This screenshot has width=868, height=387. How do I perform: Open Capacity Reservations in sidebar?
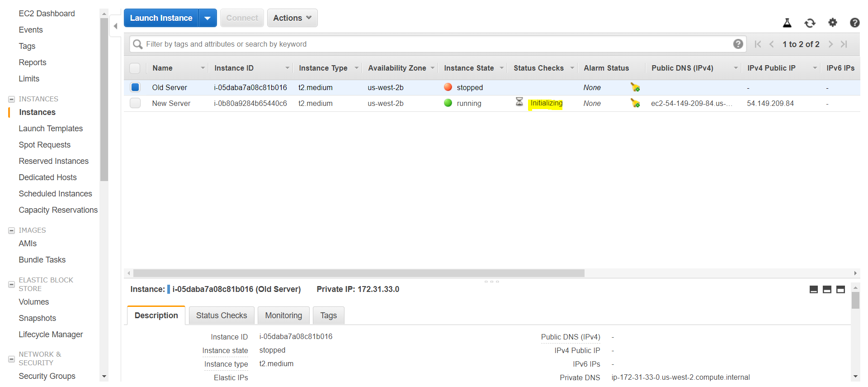(58, 210)
